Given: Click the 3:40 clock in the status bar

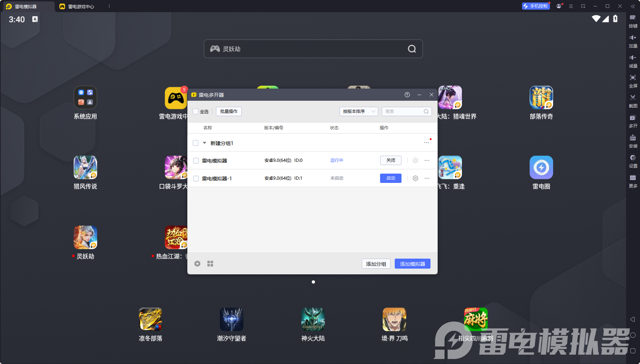Looking at the screenshot, I should tap(17, 20).
